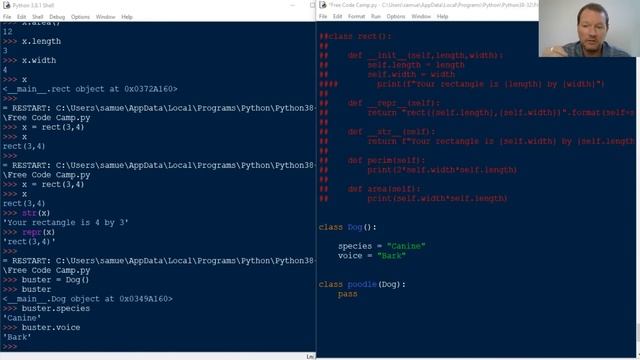640x360 pixels.
Task: Click 'class poodle(Dog):' line in editor
Action: click(x=362, y=284)
